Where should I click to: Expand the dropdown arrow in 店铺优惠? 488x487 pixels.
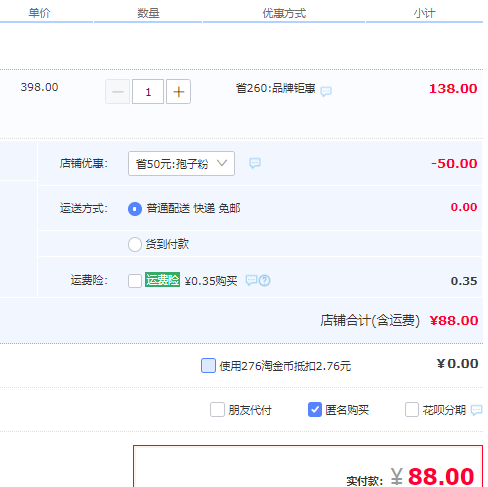click(222, 163)
